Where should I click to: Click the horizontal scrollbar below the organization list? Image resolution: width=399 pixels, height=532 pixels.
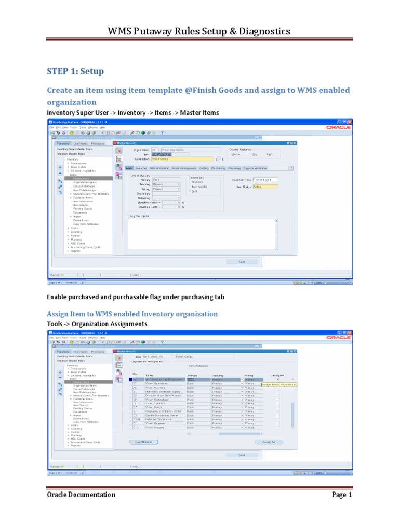click(x=225, y=434)
